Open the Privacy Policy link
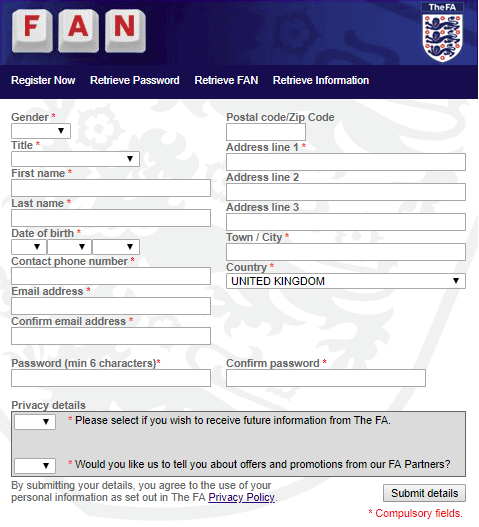479x527 pixels. click(x=241, y=497)
